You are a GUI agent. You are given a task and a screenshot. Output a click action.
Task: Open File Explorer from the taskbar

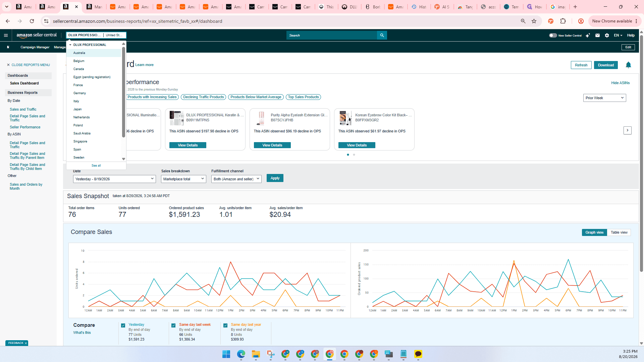[256, 354]
